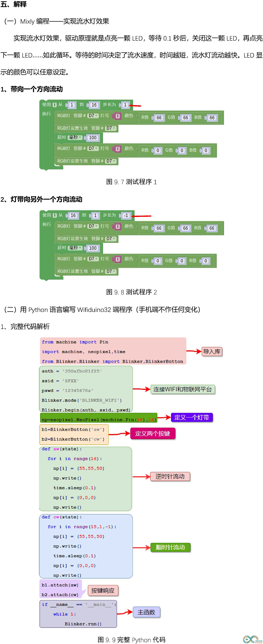
Task: Open D7 pin dropdown beside R值 0, program 2
Action: tap(93, 259)
